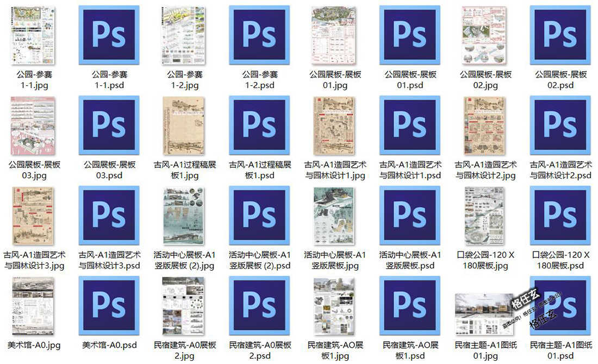Image resolution: width=598 pixels, height=364 pixels.
Task: Select thumbnail of 活动中心展板-A1竖版展板 (2).jpg
Action: point(184,215)
